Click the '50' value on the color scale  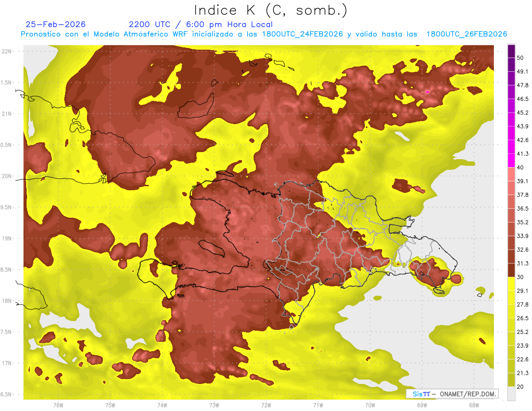[521, 58]
